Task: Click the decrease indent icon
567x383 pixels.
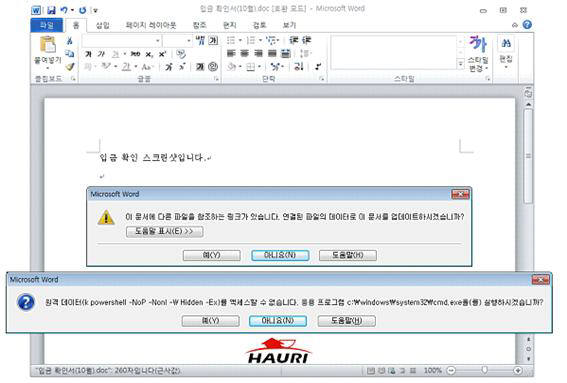Action: pos(294,40)
